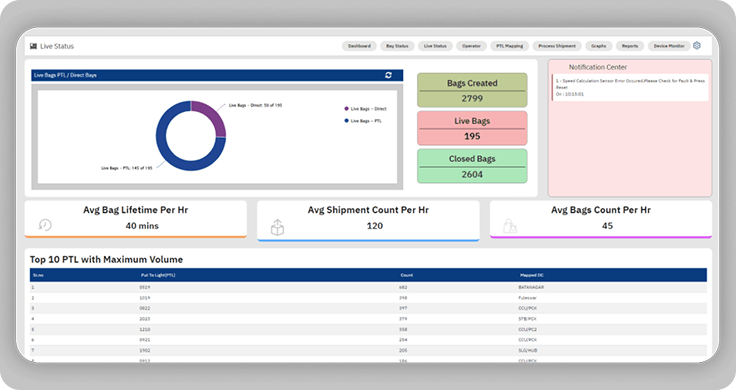The image size is (736, 390).
Task: Click the Live Bags 195 card
Action: pos(472,128)
